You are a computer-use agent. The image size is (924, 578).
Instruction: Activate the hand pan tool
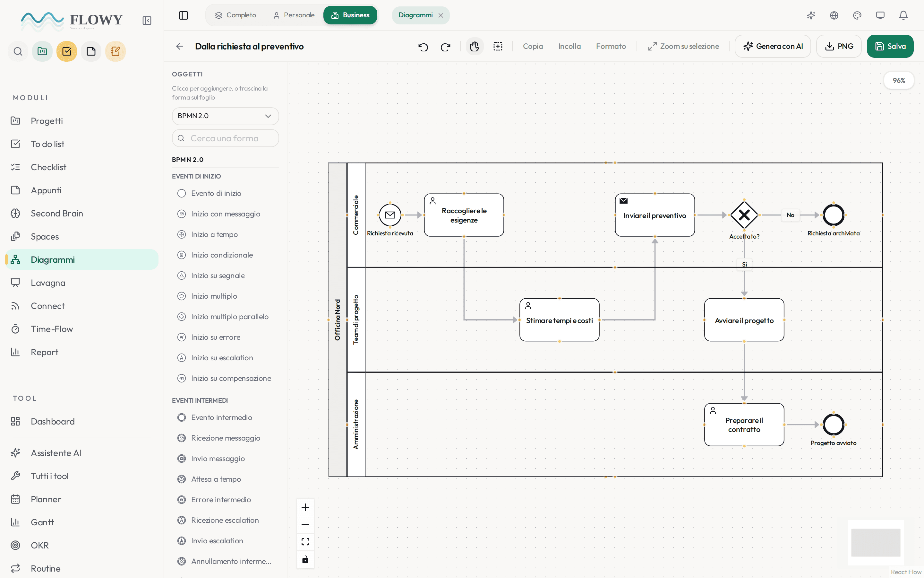475,46
